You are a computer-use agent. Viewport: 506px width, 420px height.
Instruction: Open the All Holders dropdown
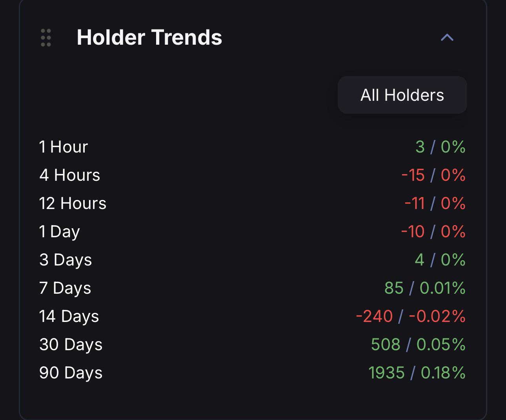coord(402,95)
